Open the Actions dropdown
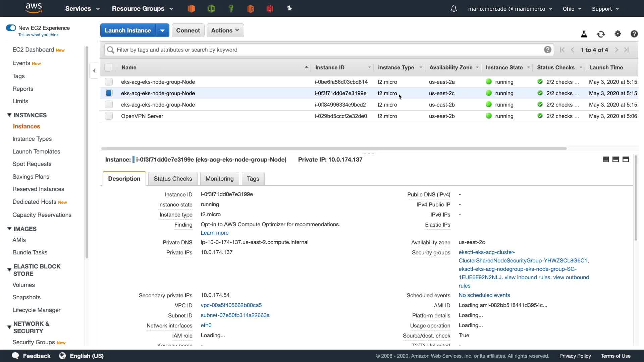 [x=225, y=31]
